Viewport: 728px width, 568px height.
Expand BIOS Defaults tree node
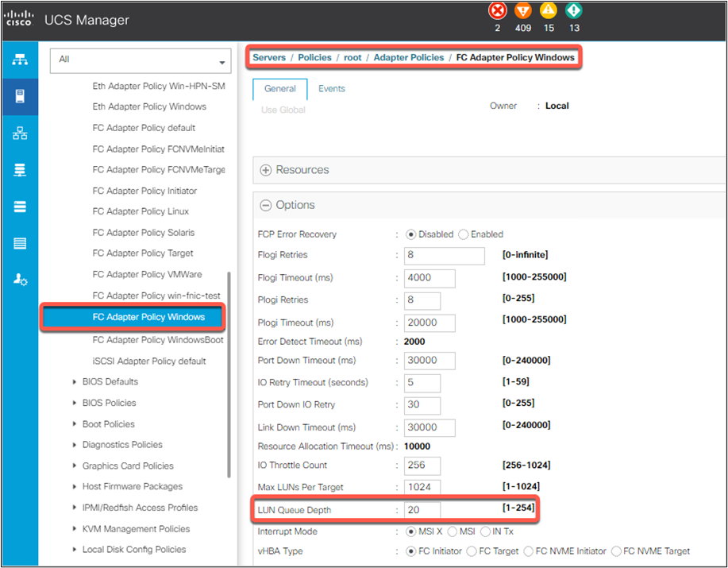(75, 382)
